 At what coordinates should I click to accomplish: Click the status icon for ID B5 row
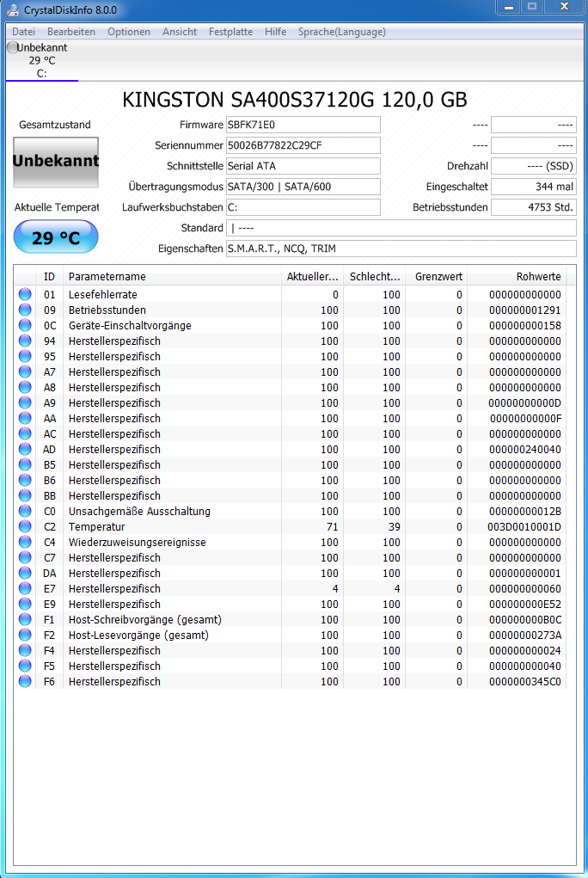click(x=25, y=464)
